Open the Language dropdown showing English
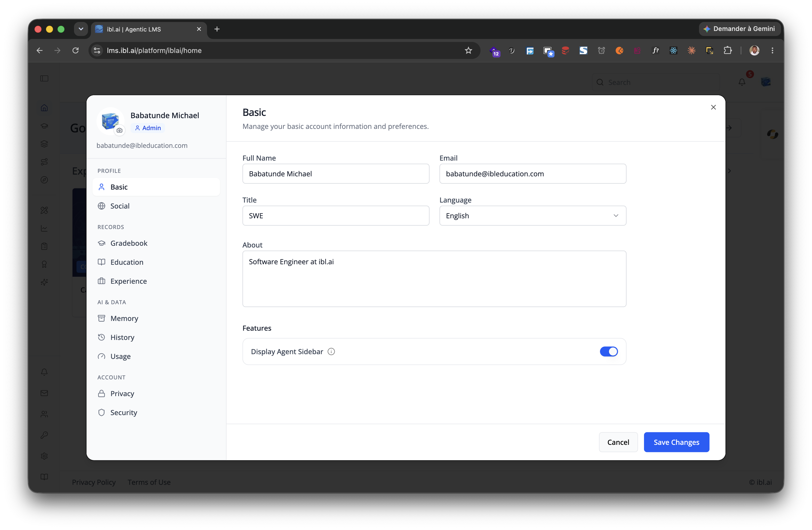The height and width of the screenshot is (530, 812). (x=532, y=216)
